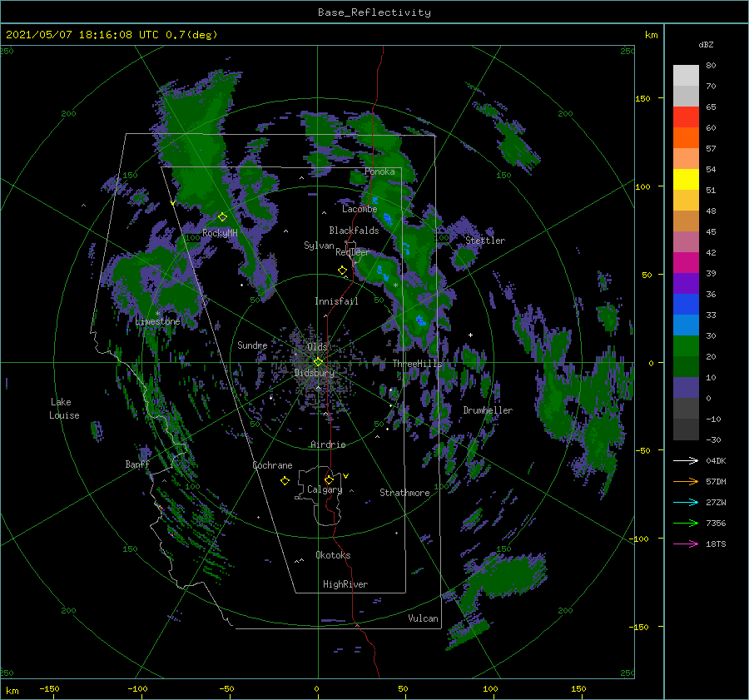Click the 04DK legend text

pos(716,460)
